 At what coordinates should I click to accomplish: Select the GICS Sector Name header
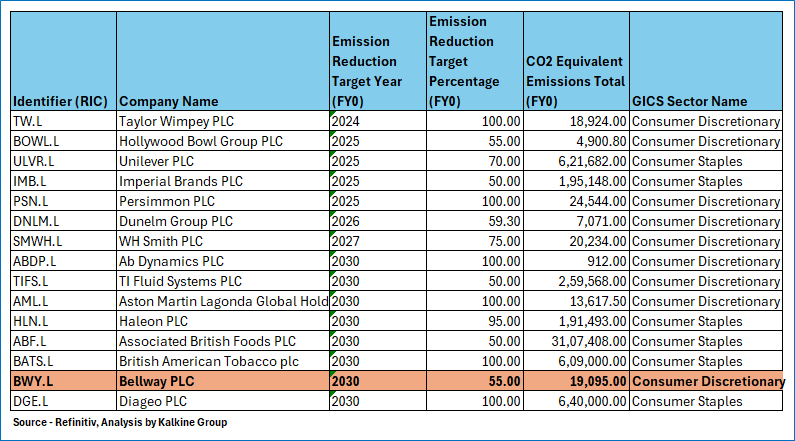(x=690, y=101)
